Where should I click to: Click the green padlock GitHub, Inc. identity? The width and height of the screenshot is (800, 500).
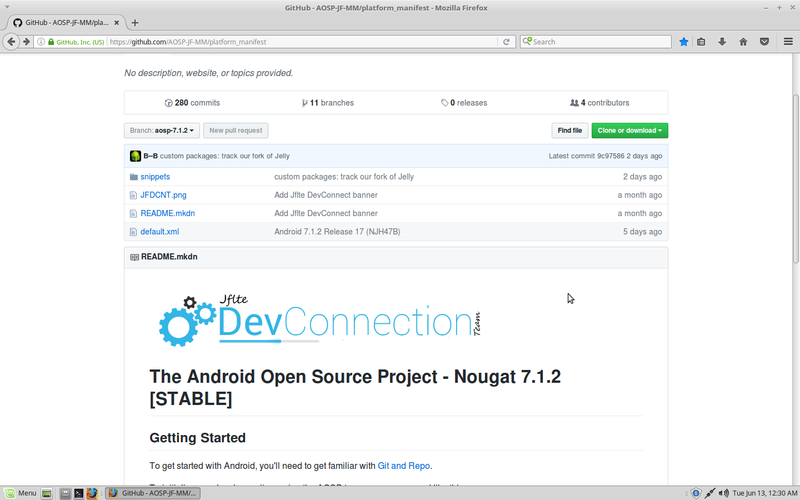click(x=76, y=42)
